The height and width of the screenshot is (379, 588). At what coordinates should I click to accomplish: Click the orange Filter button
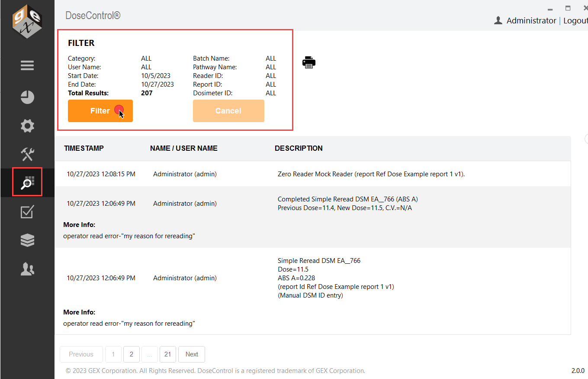[x=100, y=111]
